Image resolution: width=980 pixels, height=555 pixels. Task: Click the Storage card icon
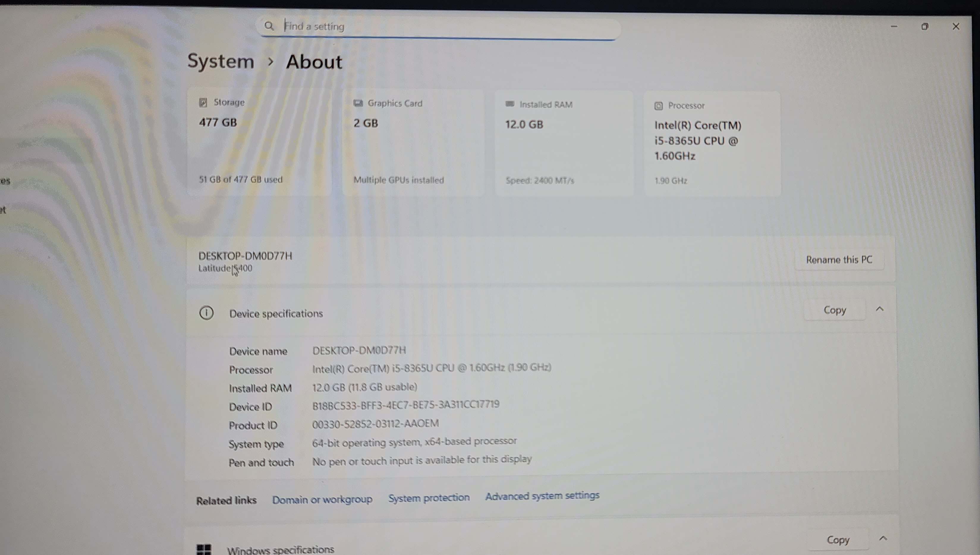point(203,102)
